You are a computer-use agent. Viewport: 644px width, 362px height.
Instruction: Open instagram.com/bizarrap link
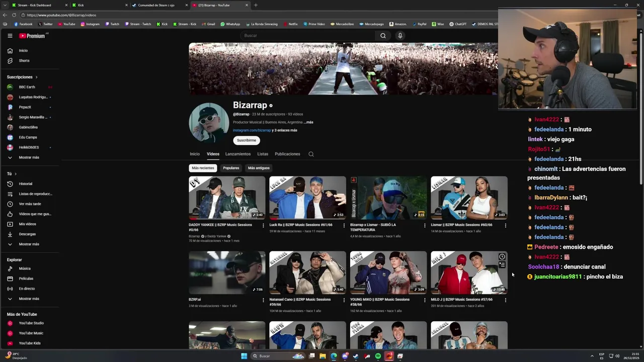[x=252, y=130]
